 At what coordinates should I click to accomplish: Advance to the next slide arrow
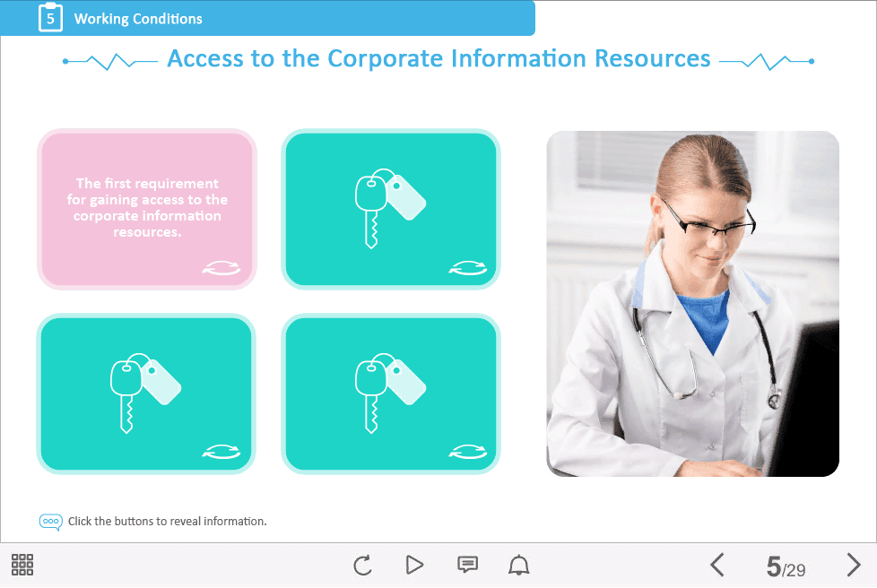click(853, 565)
